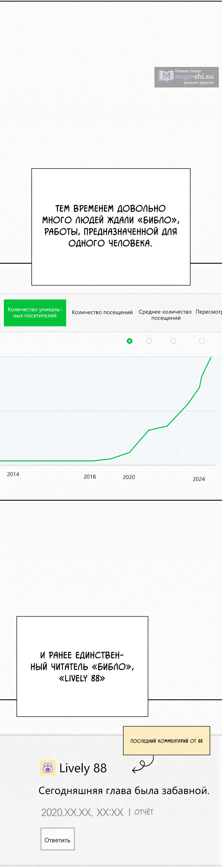Viewport: 222px width, 868px height.
Task: Select the green filled radio button
Action: (129, 341)
